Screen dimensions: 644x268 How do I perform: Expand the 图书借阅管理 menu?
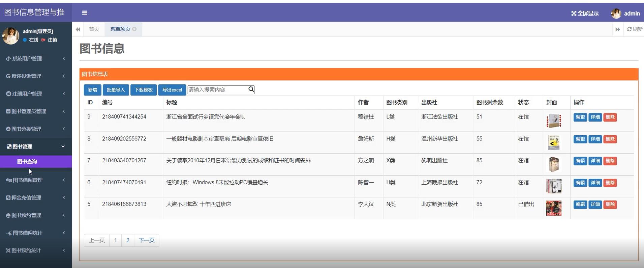click(x=36, y=180)
